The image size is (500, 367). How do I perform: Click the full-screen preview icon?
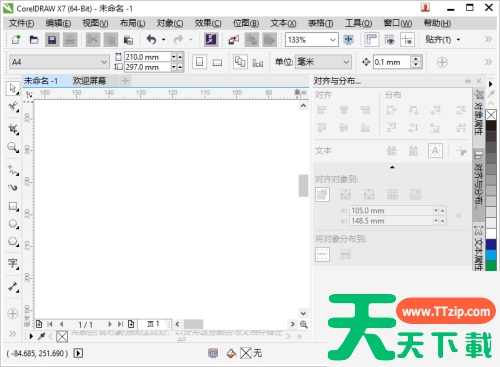[348, 40]
